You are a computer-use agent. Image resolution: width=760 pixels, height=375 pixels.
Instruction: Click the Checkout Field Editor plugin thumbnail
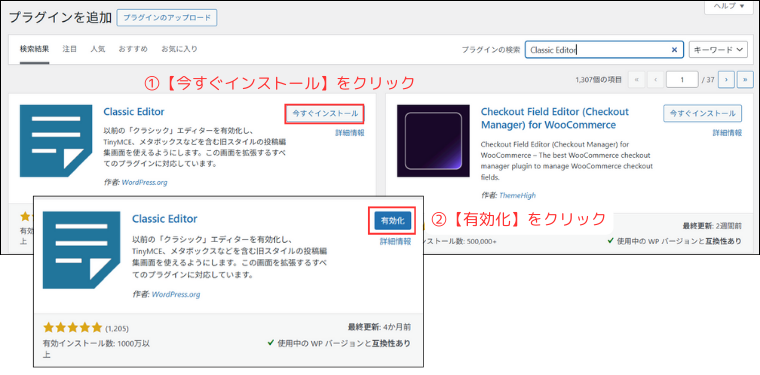point(433,141)
